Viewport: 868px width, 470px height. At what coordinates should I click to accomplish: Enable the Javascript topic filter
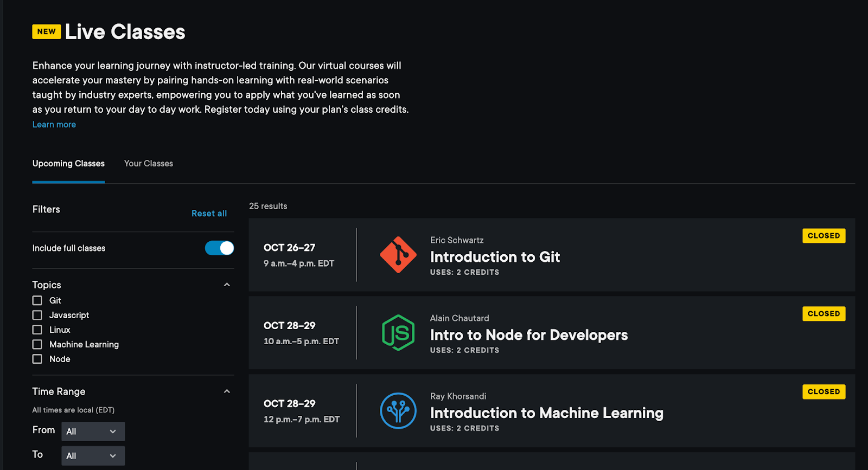[37, 315]
